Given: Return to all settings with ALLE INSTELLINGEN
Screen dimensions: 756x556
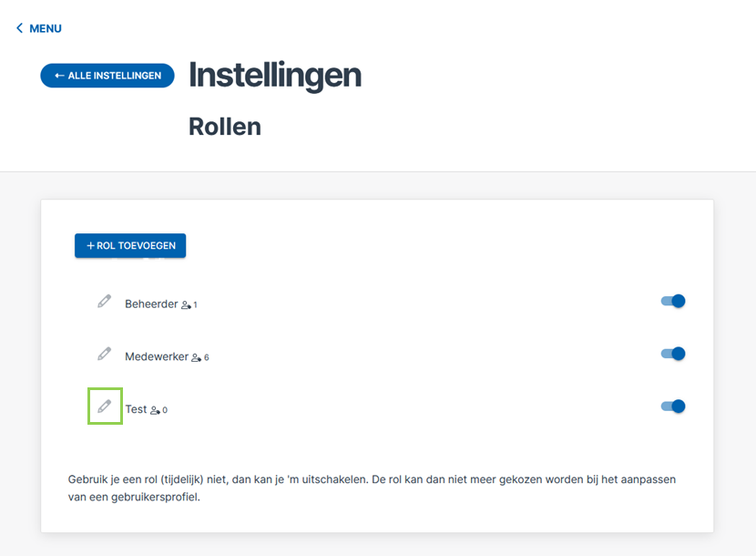Looking at the screenshot, I should coord(107,76).
